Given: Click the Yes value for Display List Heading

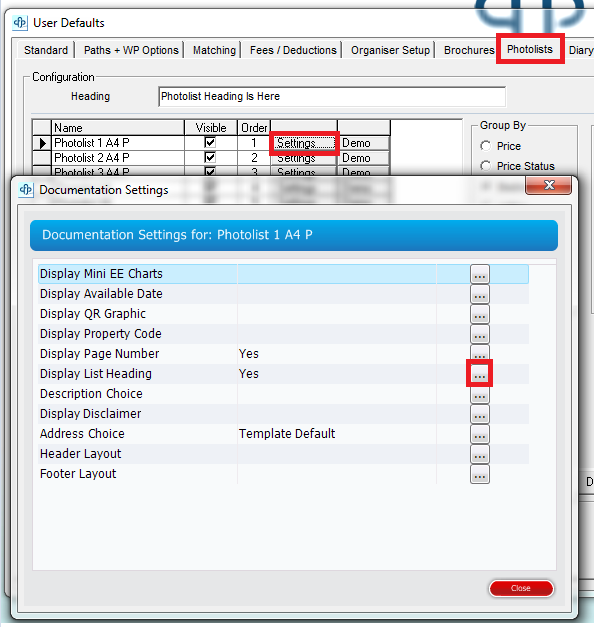Looking at the screenshot, I should pos(249,374).
